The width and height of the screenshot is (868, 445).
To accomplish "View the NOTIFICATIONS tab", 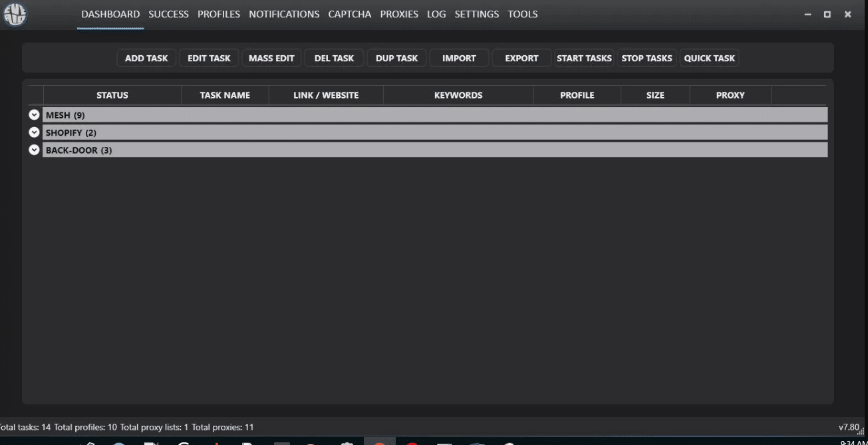I will pyautogui.click(x=284, y=13).
